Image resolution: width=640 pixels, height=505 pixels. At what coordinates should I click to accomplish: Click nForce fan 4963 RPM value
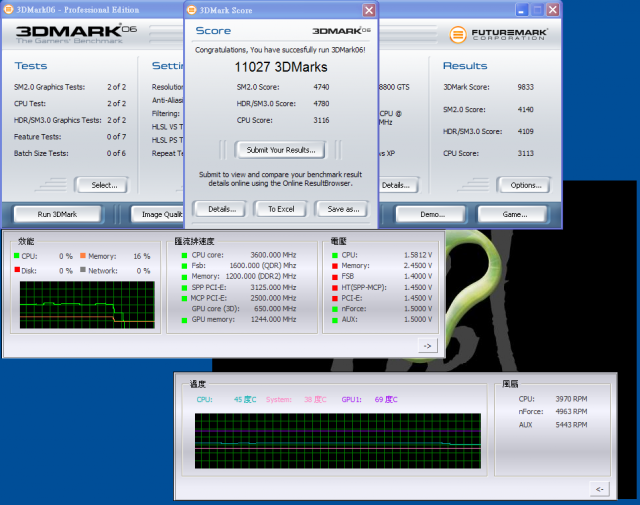tap(571, 412)
